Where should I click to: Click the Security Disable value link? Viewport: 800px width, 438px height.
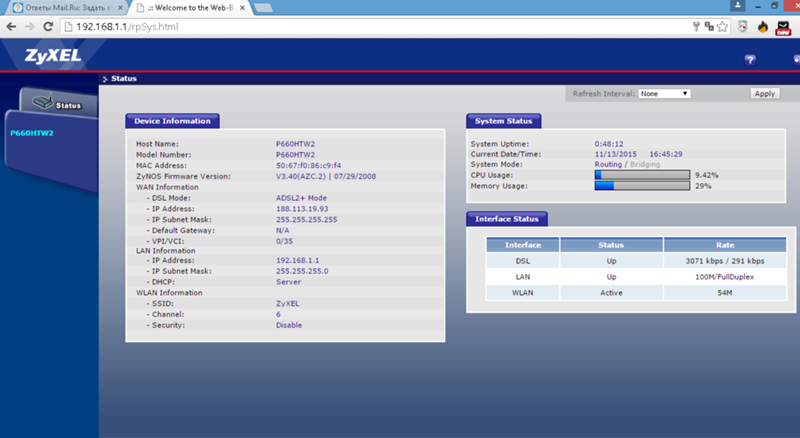pos(289,325)
